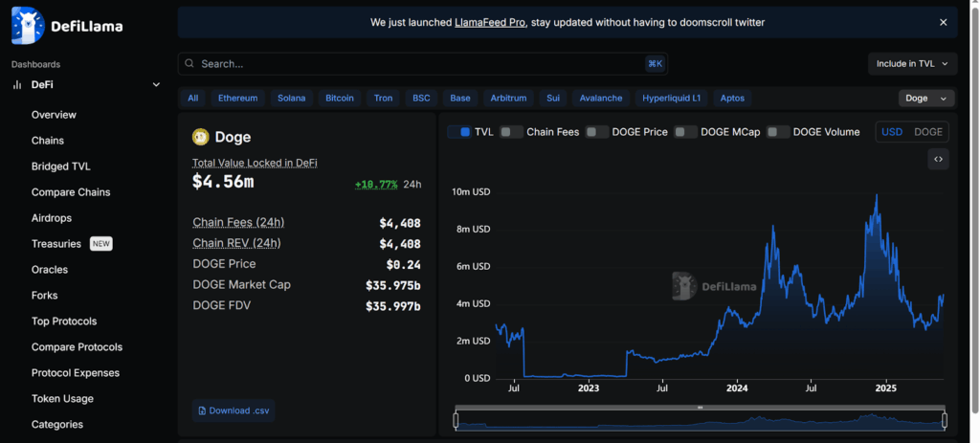Select the Ethereum chain tab
980x443 pixels.
coord(237,99)
